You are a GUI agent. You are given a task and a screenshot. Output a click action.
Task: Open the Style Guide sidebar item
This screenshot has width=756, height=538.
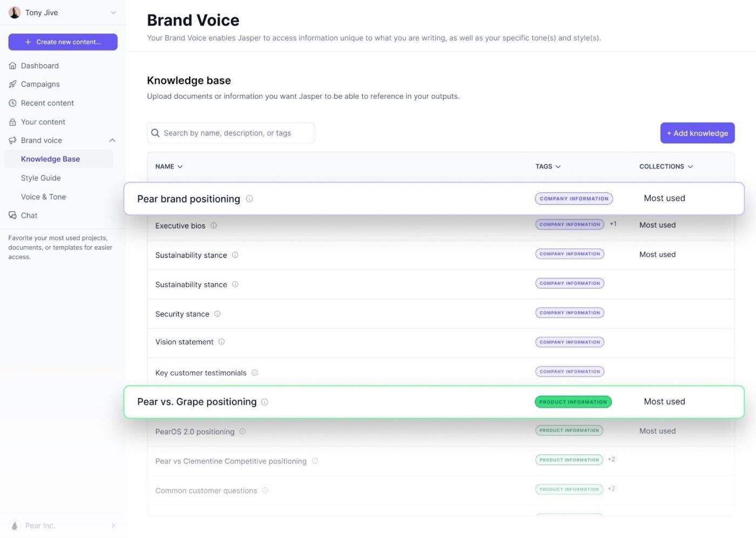tap(41, 178)
